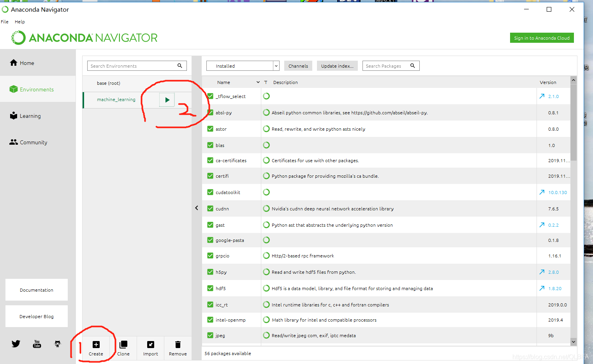Open the Community tab
This screenshot has height=364, width=593.
pyautogui.click(x=38, y=142)
